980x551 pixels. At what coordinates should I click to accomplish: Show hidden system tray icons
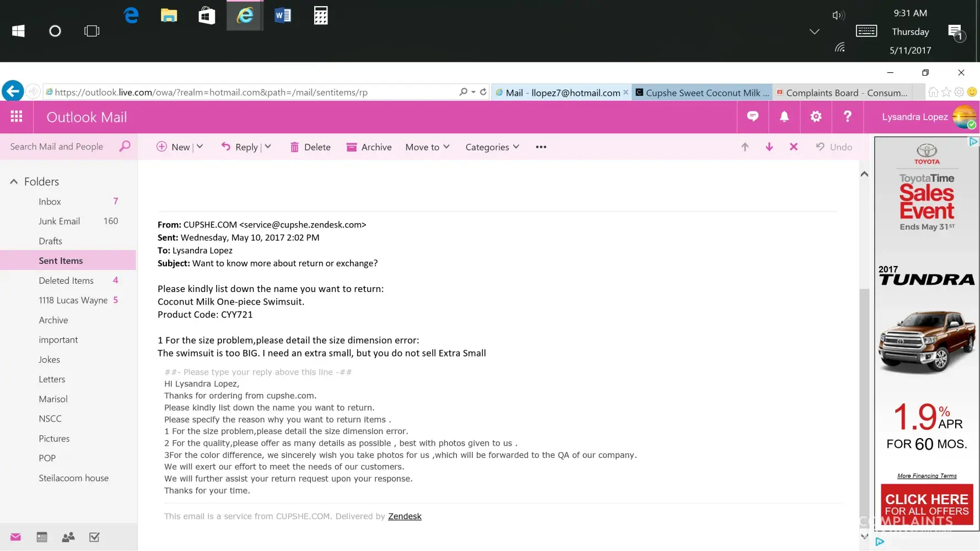tap(815, 31)
